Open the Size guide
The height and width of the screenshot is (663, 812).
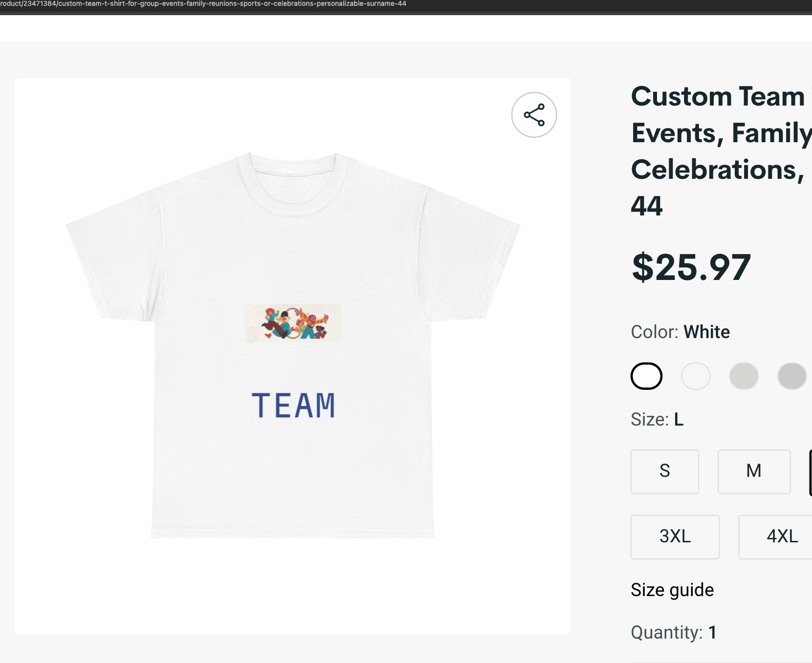[672, 590]
